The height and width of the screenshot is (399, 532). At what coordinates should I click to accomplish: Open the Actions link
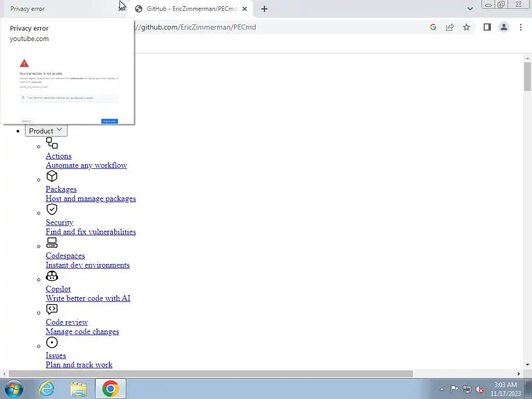click(59, 156)
